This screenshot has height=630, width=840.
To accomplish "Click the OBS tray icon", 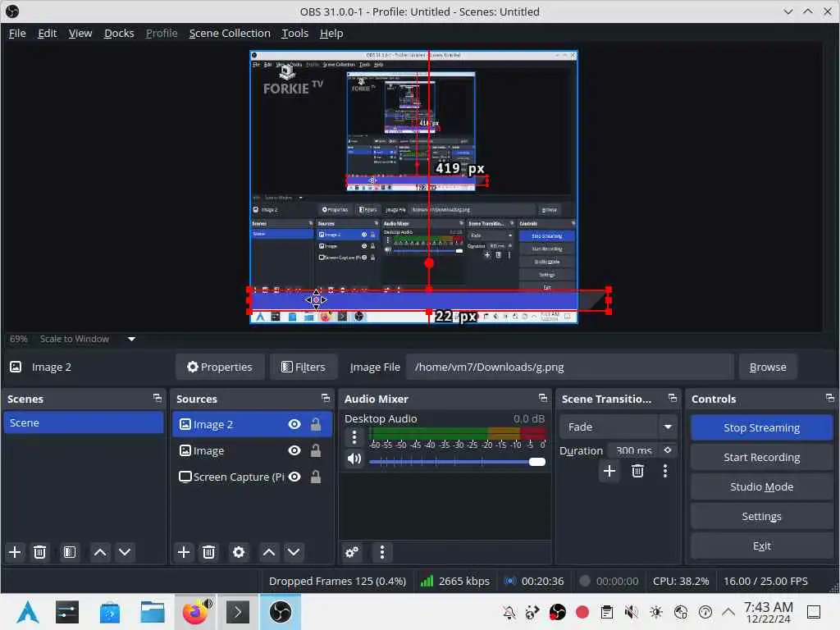I will (558, 612).
